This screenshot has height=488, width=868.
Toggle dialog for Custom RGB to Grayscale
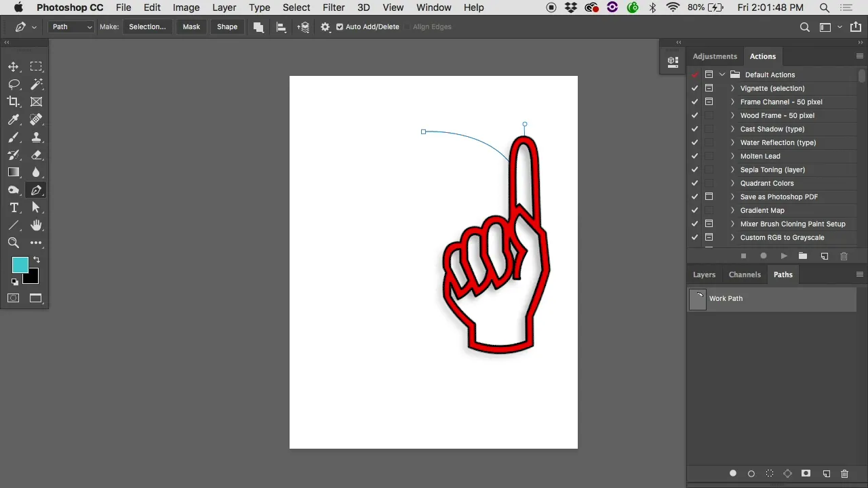coord(709,237)
